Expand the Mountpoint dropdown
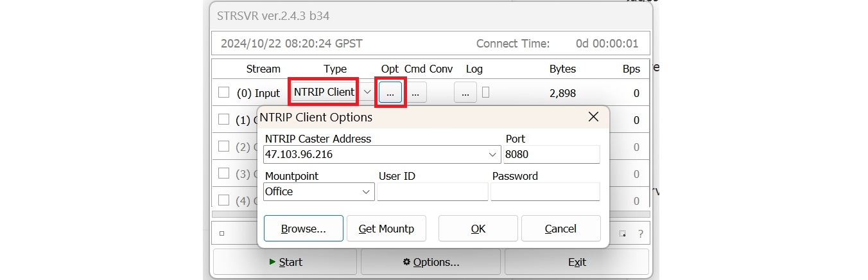Viewport: 868px width, 280px height. pos(366,192)
